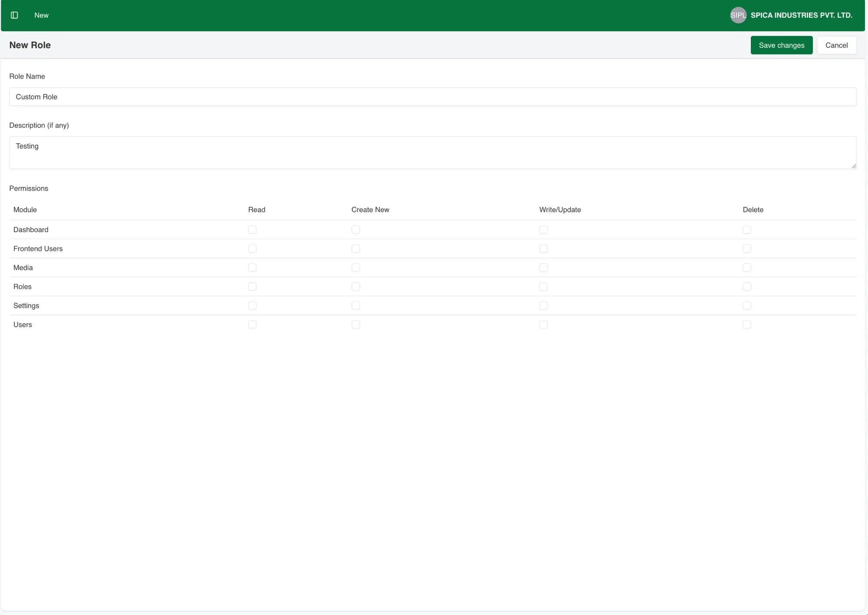
Task: Open the New menu item
Action: (41, 15)
